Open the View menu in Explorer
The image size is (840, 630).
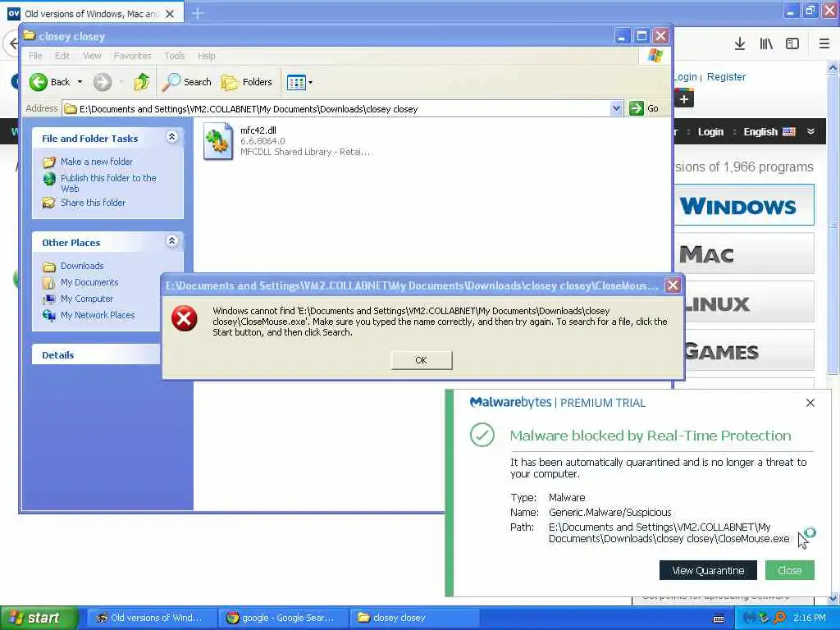coord(92,56)
